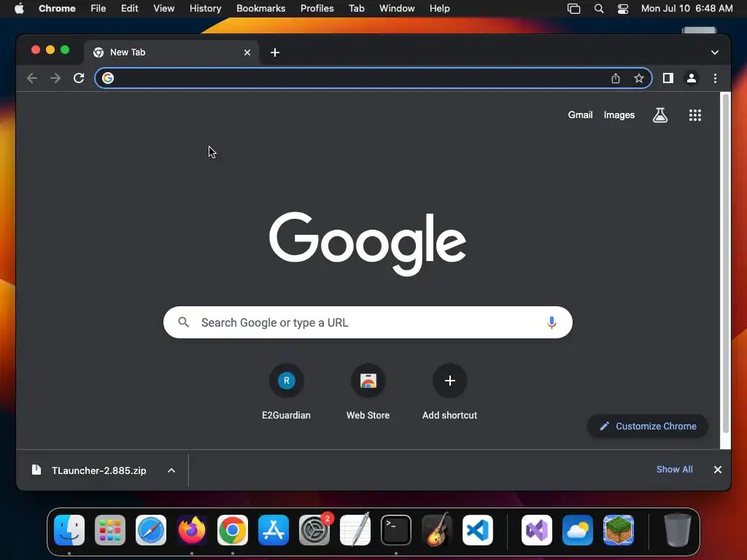
Task: Open Terminal from the dock
Action: pos(396,530)
